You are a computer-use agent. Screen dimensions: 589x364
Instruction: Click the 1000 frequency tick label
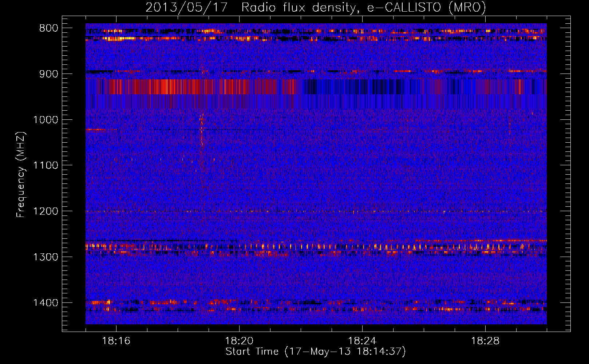[x=46, y=120]
